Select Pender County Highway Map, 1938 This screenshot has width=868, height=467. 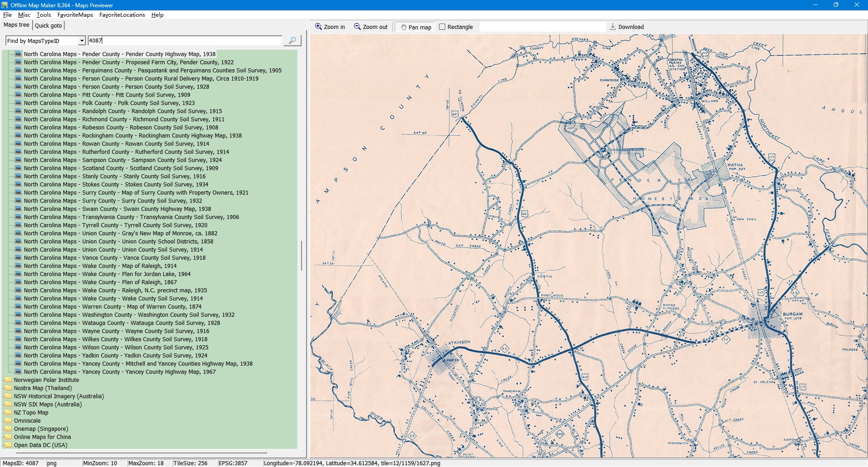click(119, 54)
